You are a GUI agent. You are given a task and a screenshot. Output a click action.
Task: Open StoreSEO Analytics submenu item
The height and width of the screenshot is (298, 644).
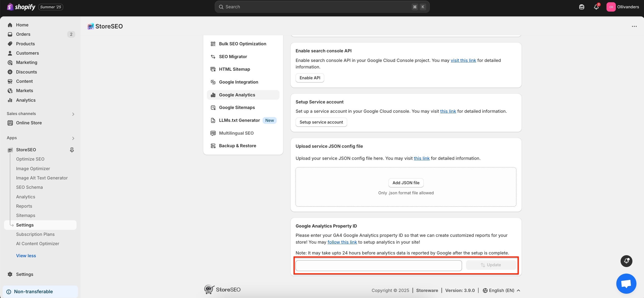(26, 197)
